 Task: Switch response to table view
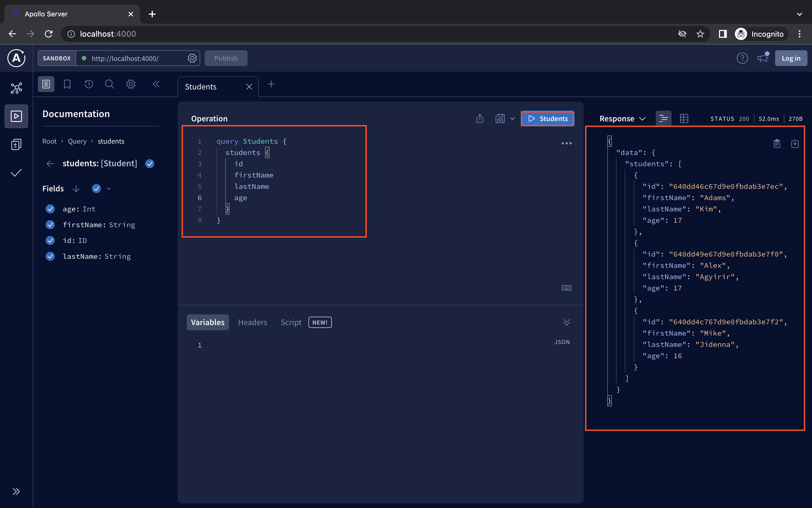(684, 119)
